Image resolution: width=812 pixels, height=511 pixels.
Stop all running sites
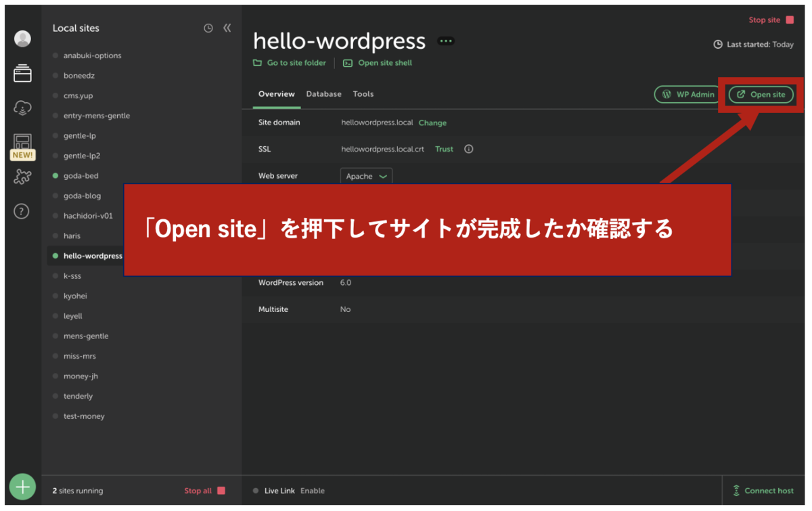click(204, 491)
